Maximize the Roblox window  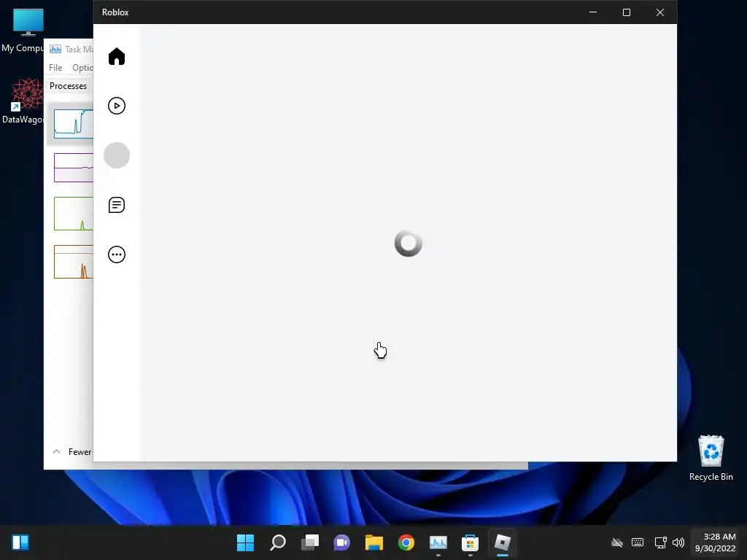pos(627,12)
